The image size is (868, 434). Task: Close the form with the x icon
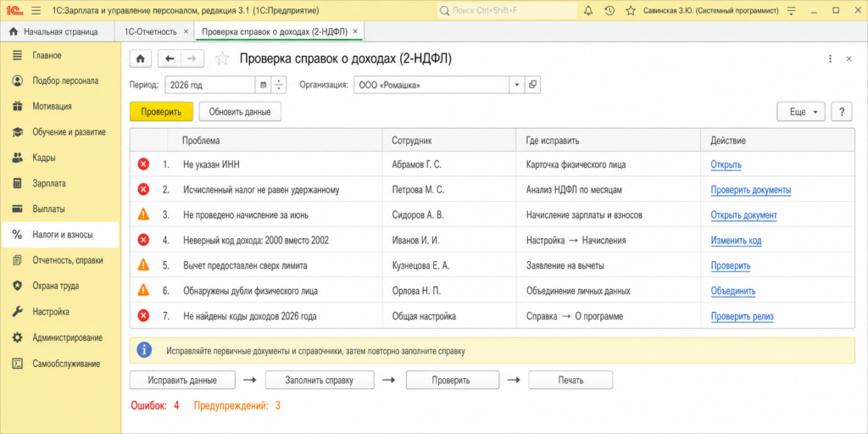point(849,58)
